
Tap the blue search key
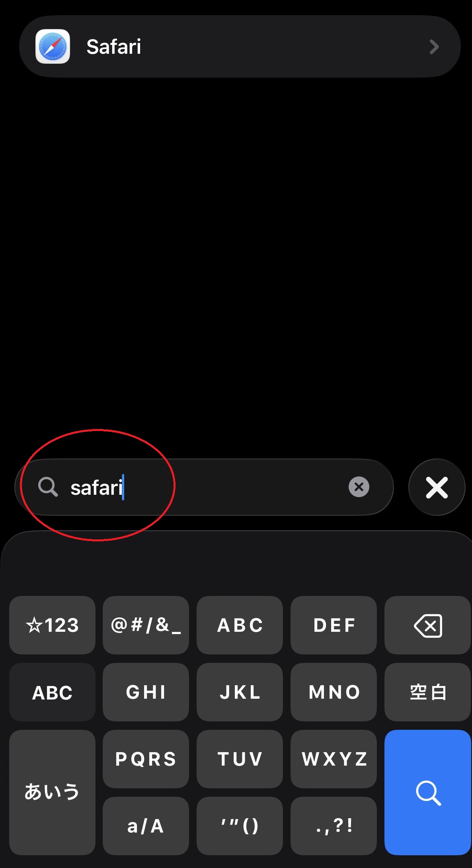427,792
